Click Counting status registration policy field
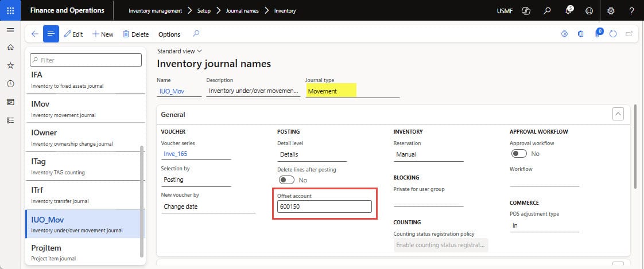Viewport: 644px width, 269px height. point(441,245)
